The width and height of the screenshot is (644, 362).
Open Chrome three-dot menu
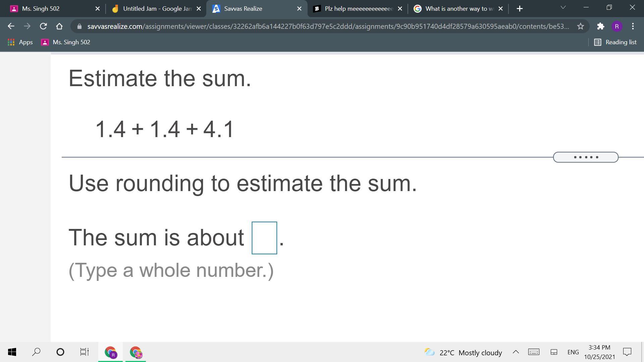(x=633, y=26)
